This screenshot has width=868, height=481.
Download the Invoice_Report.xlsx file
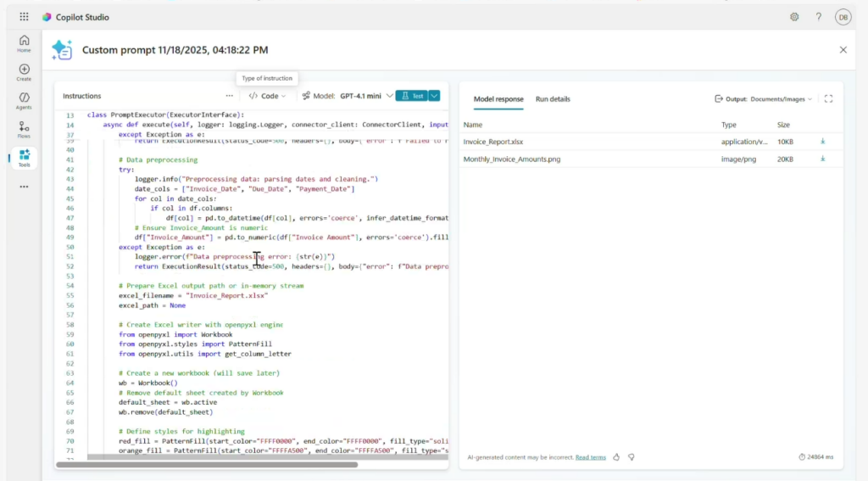point(823,142)
